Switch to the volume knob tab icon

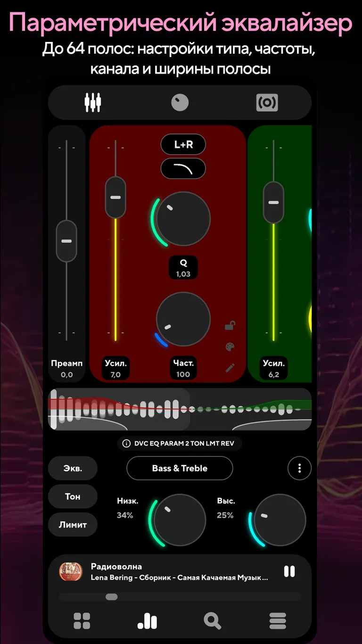point(180,102)
